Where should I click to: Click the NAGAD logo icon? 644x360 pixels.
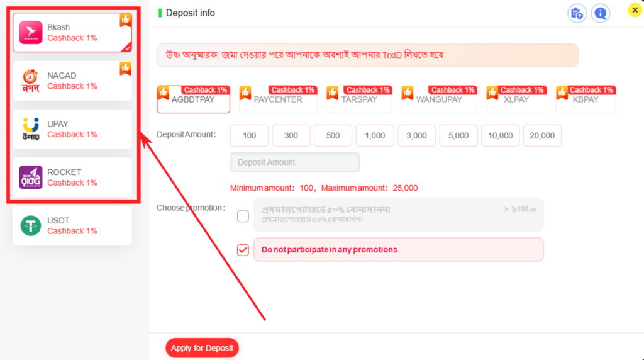31,81
